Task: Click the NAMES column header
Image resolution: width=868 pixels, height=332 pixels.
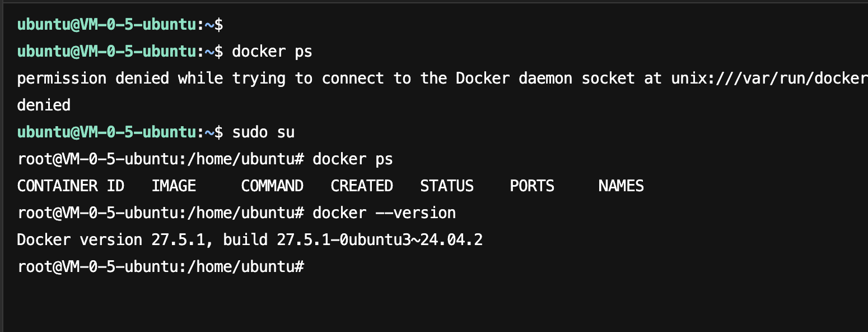Action: (x=621, y=186)
